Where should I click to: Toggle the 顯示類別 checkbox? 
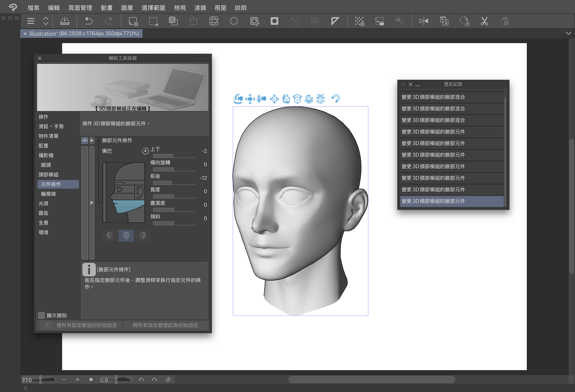click(41, 315)
